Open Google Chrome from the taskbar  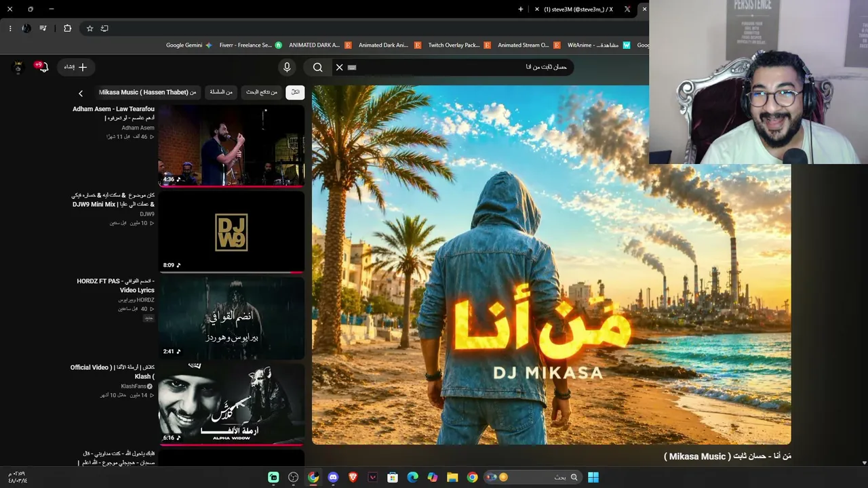coord(472,477)
